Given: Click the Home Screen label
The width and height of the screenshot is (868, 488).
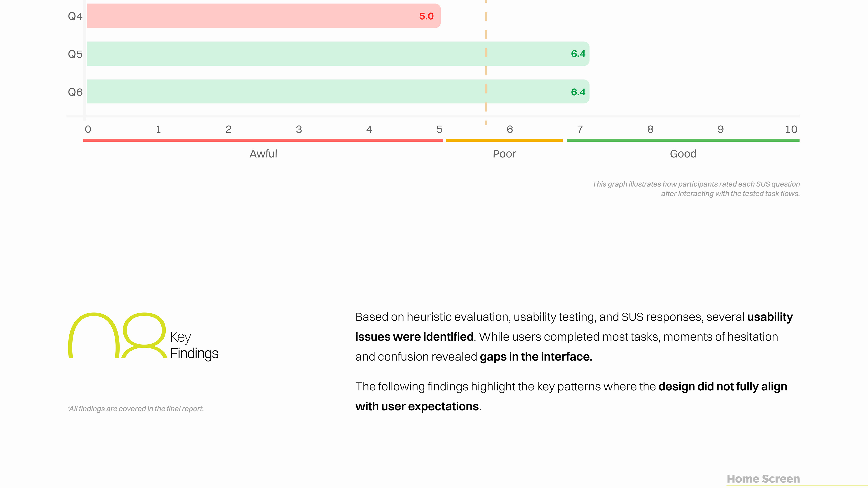Looking at the screenshot, I should 763,479.
